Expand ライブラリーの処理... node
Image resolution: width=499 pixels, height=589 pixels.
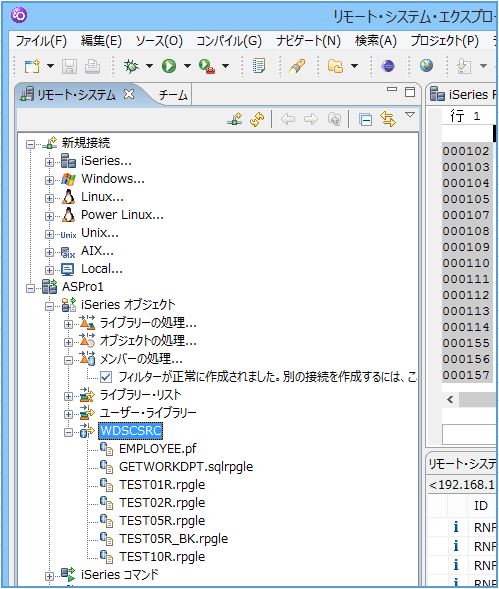coord(68,324)
